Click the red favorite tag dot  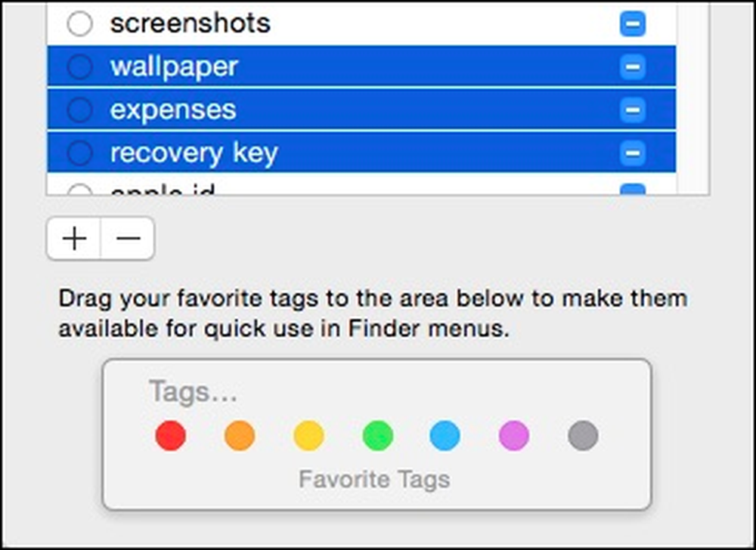click(x=171, y=435)
